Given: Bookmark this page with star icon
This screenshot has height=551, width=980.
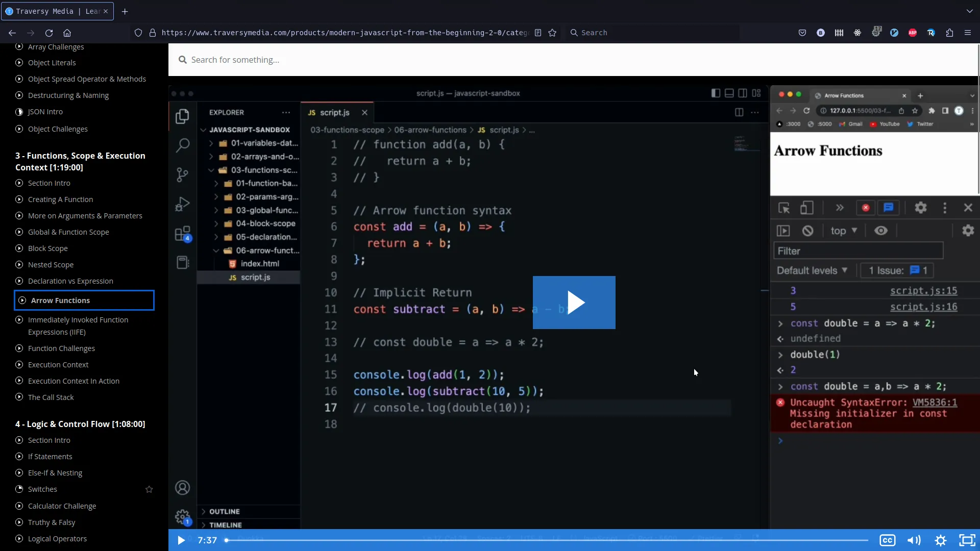Looking at the screenshot, I should (552, 33).
